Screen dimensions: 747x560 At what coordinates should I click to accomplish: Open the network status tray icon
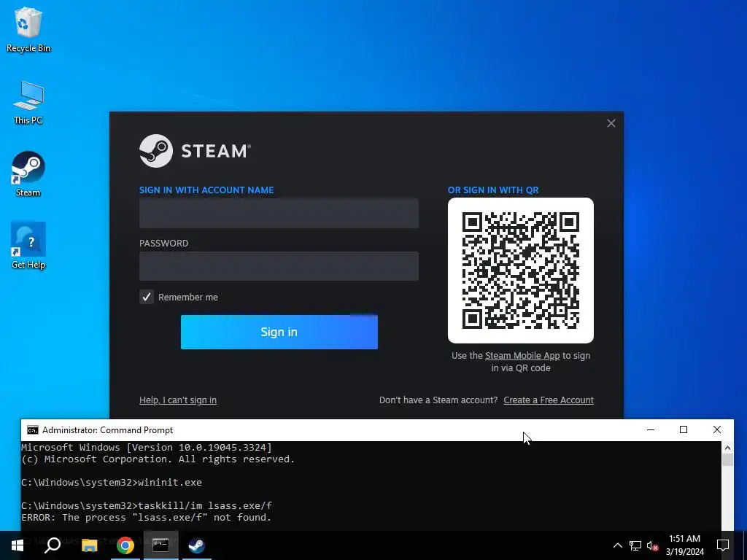coord(635,545)
